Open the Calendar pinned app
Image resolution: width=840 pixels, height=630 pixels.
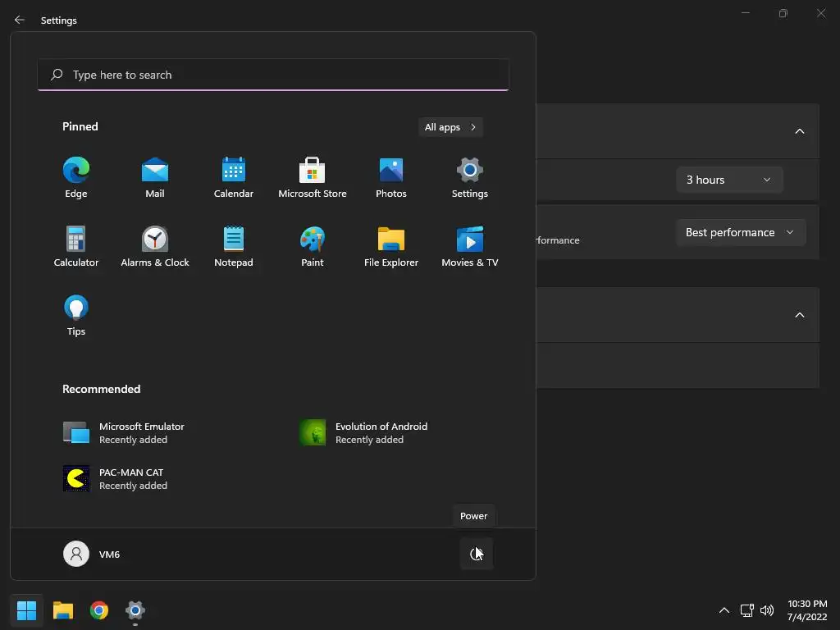click(x=234, y=178)
